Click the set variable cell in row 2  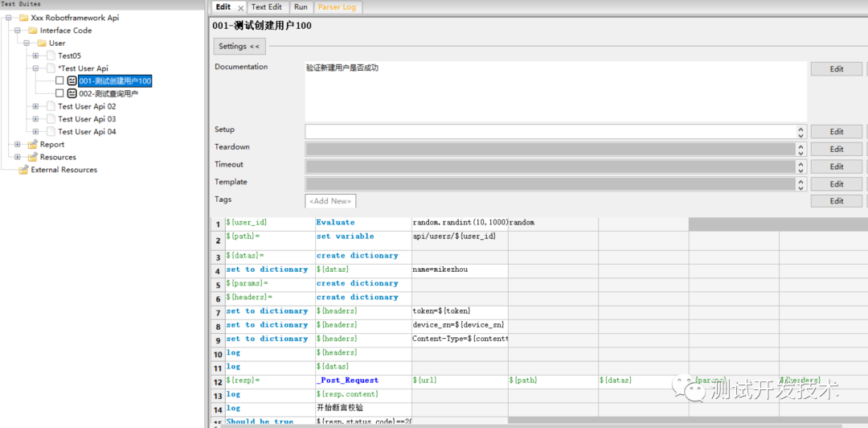(x=363, y=240)
